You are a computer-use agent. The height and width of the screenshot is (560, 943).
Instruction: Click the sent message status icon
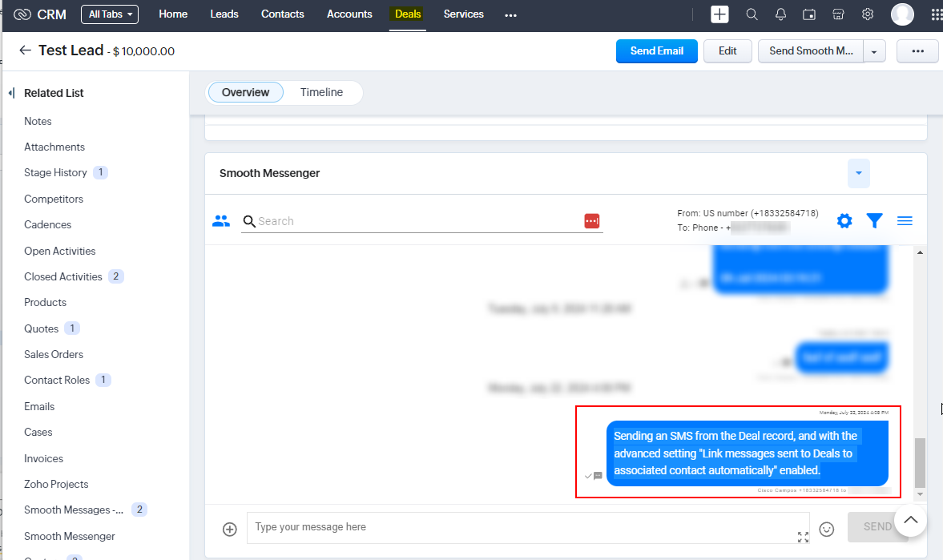[593, 476]
